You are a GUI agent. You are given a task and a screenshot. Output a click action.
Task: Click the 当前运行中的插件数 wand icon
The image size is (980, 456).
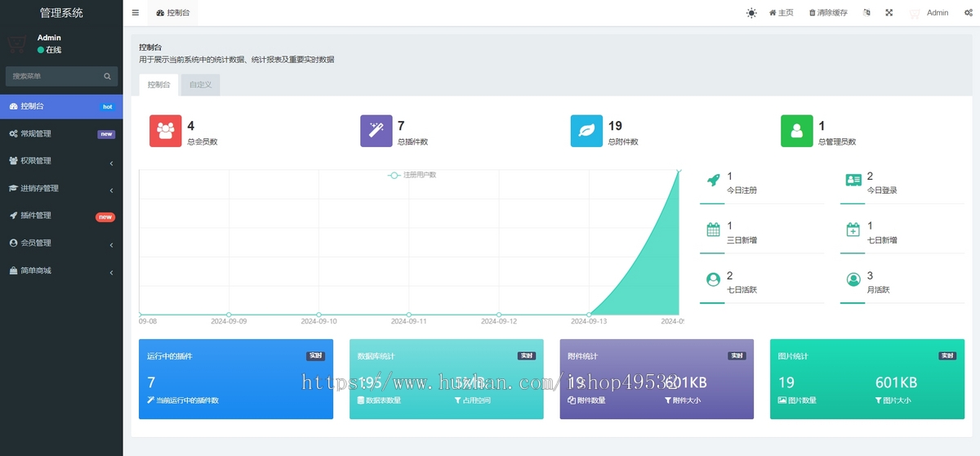(151, 400)
